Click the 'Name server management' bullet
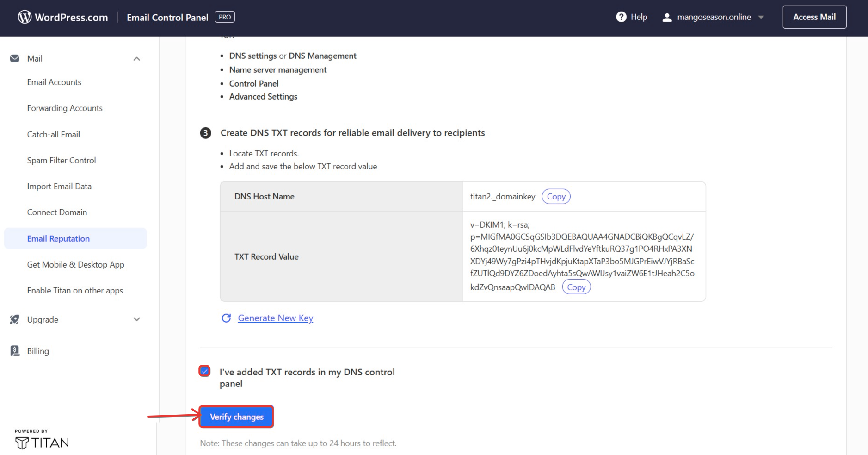This screenshot has height=455, width=868. [x=278, y=70]
